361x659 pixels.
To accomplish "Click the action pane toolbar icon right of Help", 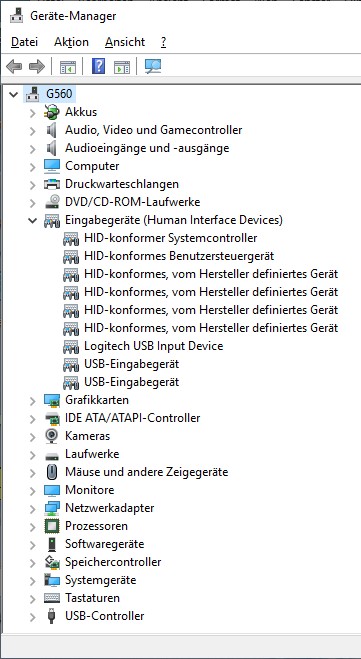I will pyautogui.click(x=122, y=66).
